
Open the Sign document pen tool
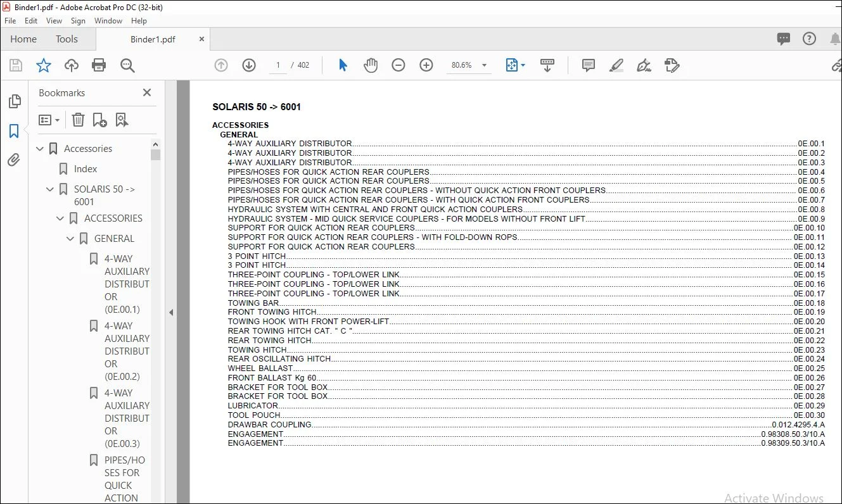click(644, 65)
